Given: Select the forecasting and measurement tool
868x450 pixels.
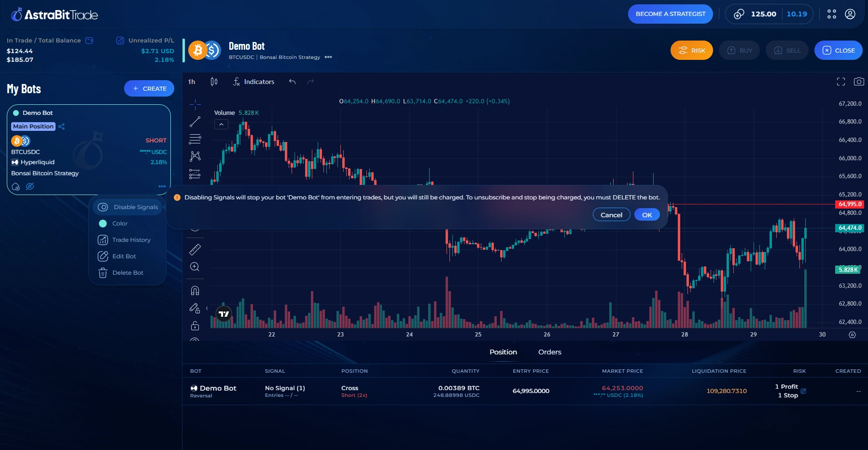Looking at the screenshot, I should (x=195, y=174).
